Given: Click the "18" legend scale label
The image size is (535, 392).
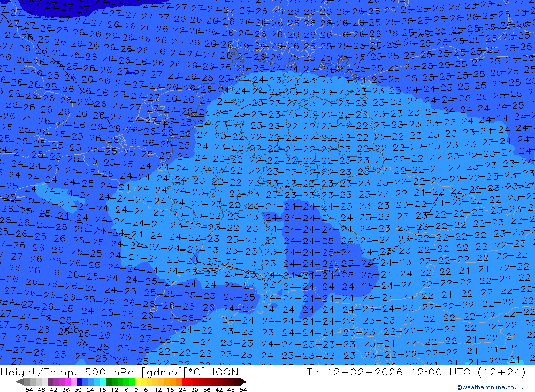Looking at the screenshot, I should 171,390.
